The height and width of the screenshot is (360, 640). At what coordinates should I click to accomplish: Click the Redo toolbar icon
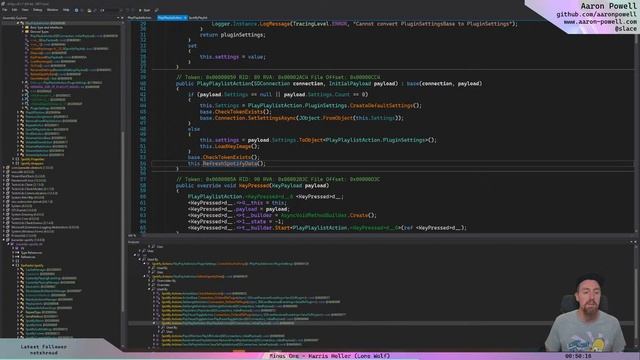[x=133, y=10]
